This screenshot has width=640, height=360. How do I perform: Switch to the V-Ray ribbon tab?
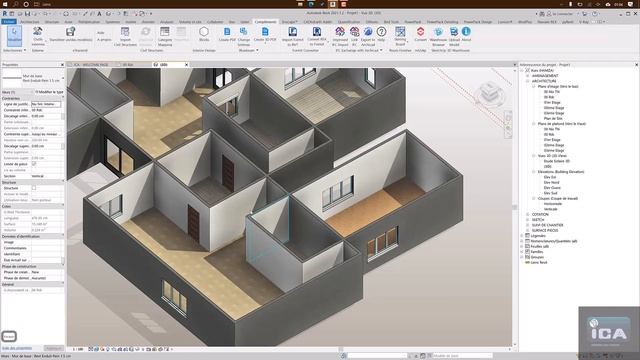[584, 22]
